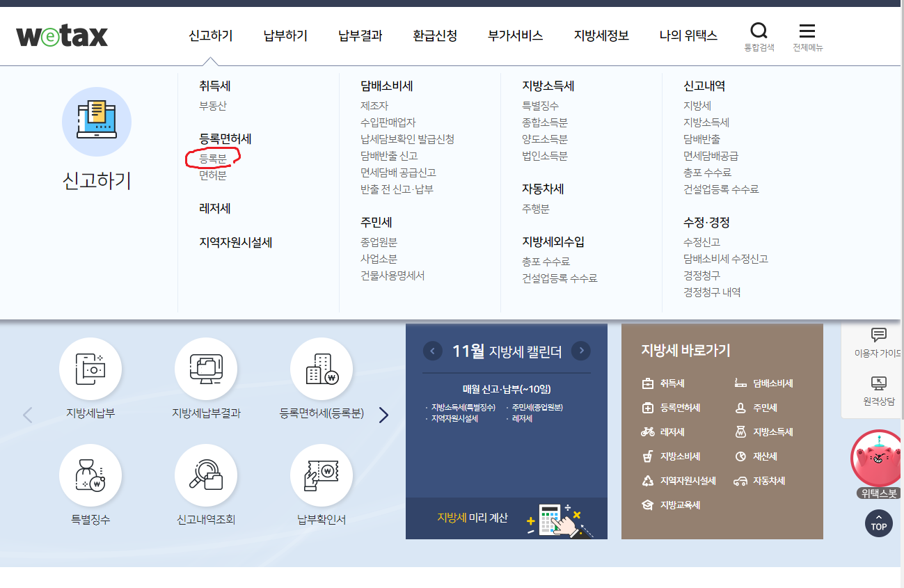
Task: Click 면허분 under 등록면허세
Action: 213,175
